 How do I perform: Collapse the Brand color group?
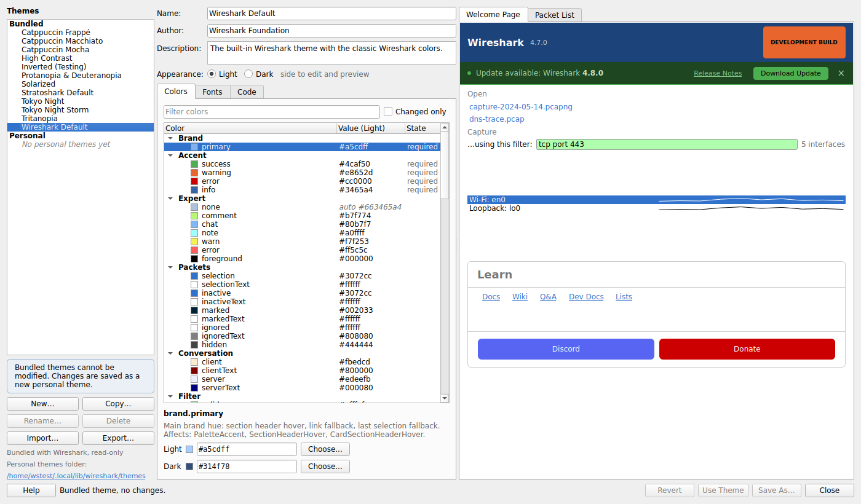pyautogui.click(x=170, y=138)
